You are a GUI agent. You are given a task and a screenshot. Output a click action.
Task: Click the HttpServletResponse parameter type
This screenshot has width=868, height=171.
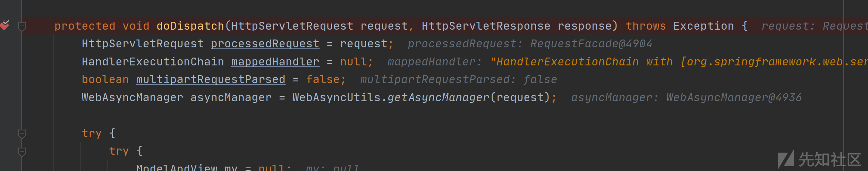point(486,26)
